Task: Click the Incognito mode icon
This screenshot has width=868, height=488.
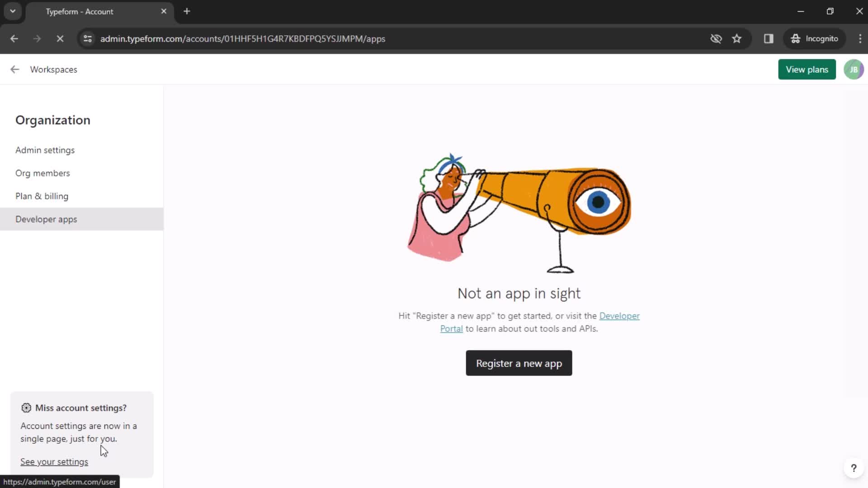Action: coord(796,39)
